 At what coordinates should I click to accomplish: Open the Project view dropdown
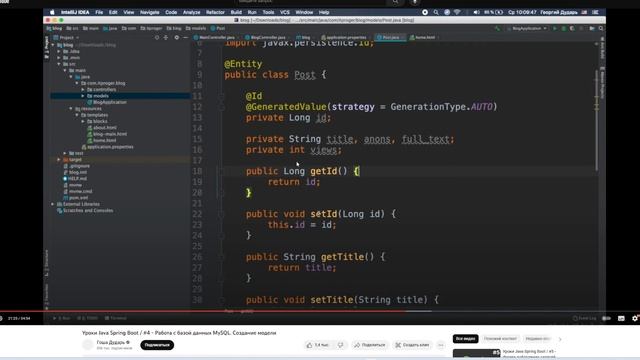coord(67,38)
